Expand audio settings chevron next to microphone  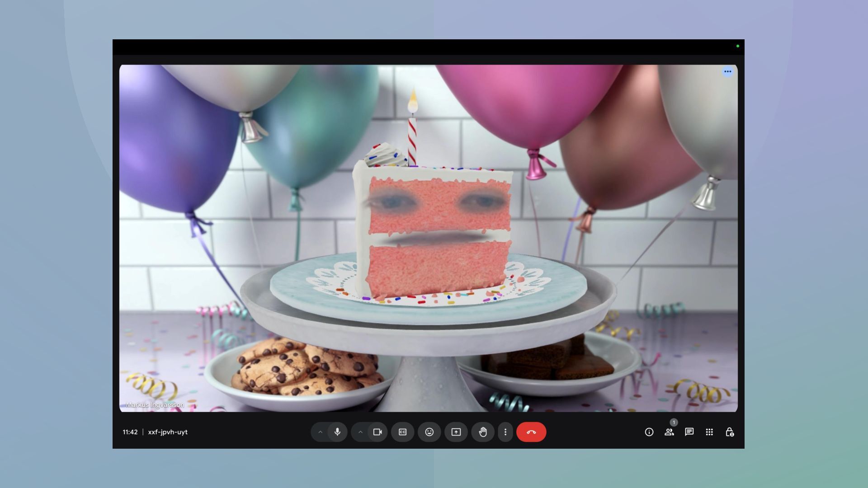320,432
